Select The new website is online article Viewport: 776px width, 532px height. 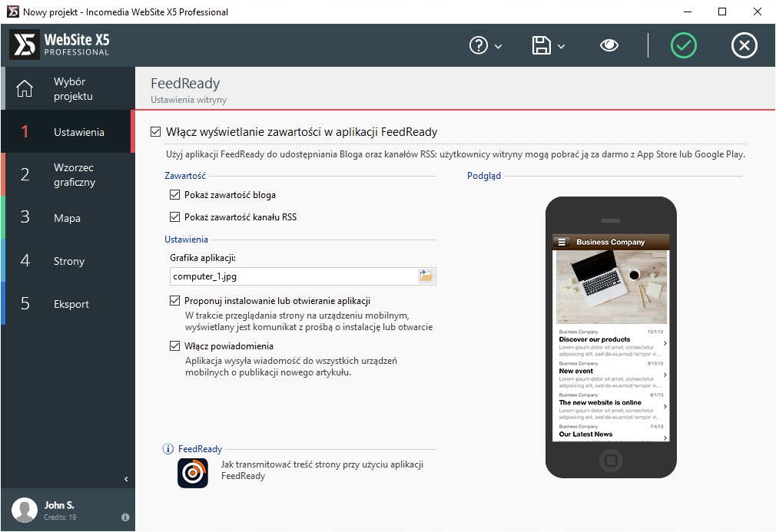click(612, 406)
